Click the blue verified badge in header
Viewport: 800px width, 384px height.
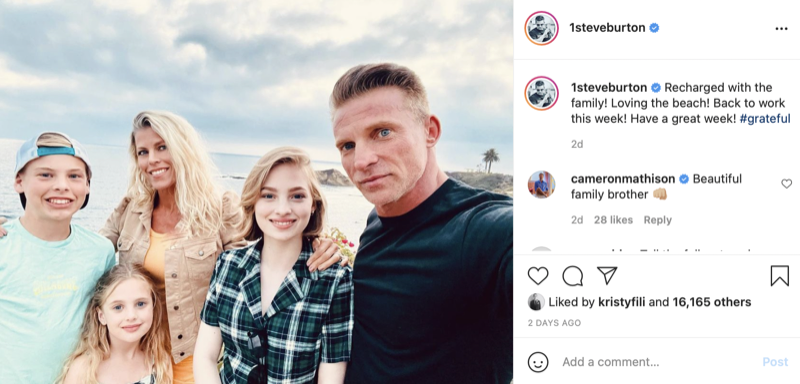(x=654, y=28)
